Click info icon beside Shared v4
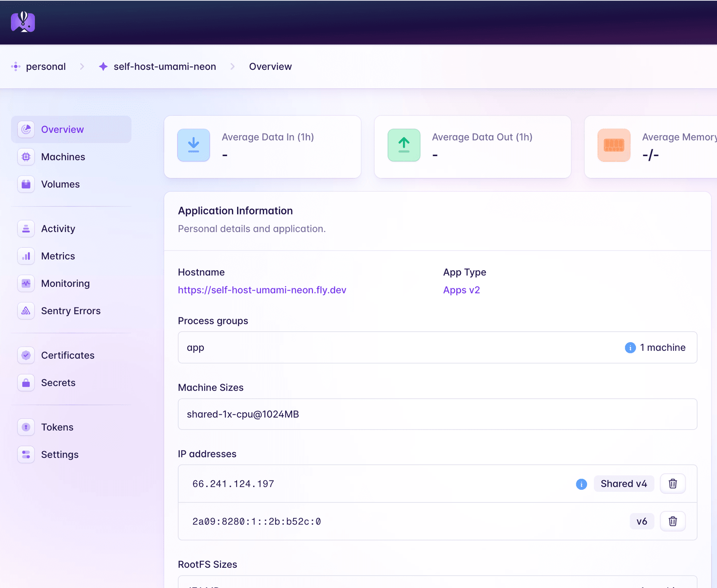Image resolution: width=717 pixels, height=588 pixels. coord(581,484)
